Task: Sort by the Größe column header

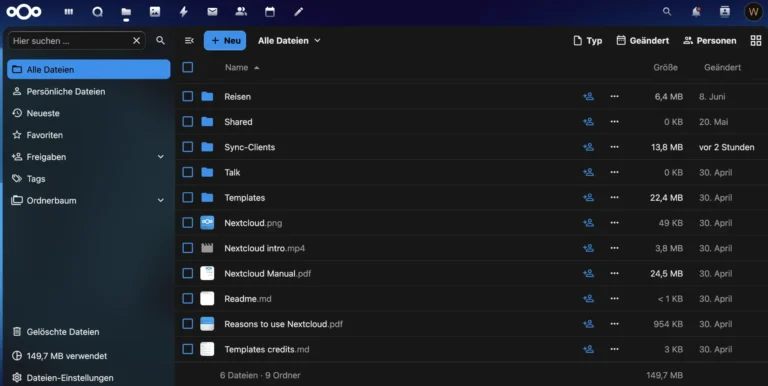Action: coord(666,68)
